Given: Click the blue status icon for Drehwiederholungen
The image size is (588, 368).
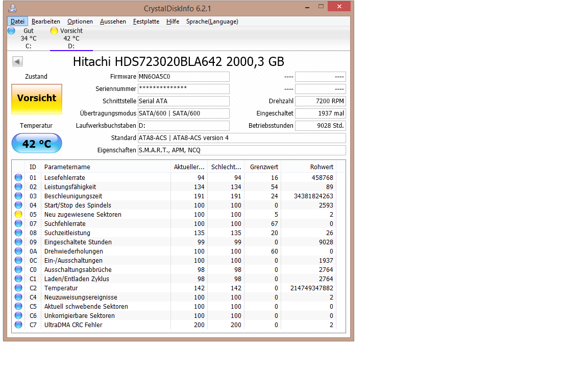Looking at the screenshot, I should 18,251.
